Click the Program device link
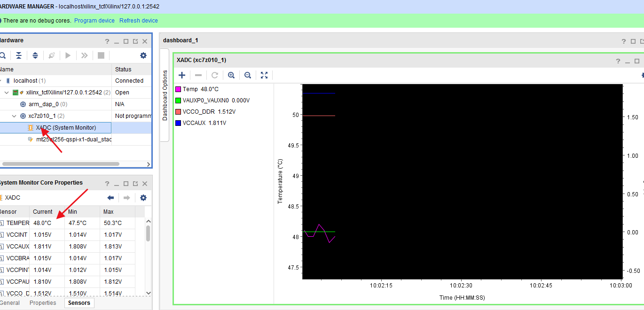 (94, 20)
